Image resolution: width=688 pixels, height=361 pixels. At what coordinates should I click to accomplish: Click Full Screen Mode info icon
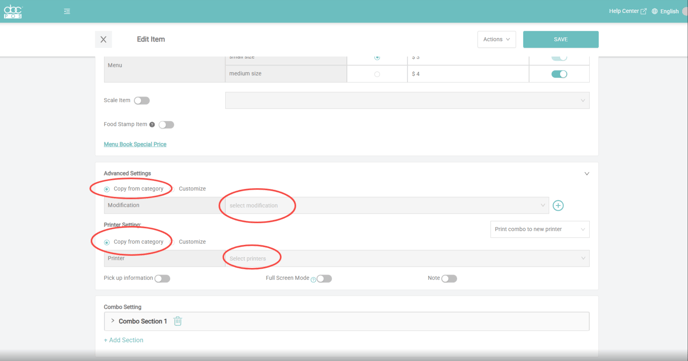click(313, 280)
